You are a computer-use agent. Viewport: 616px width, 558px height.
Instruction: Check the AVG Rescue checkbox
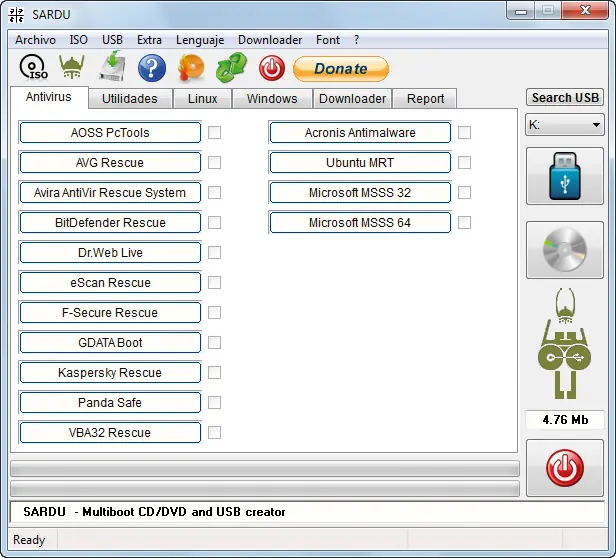coord(214,162)
